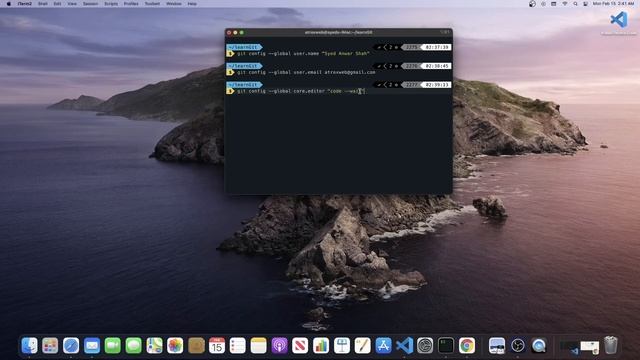Open Calendar showing 15 in dock
Screen dimensions: 640x360
217,346
